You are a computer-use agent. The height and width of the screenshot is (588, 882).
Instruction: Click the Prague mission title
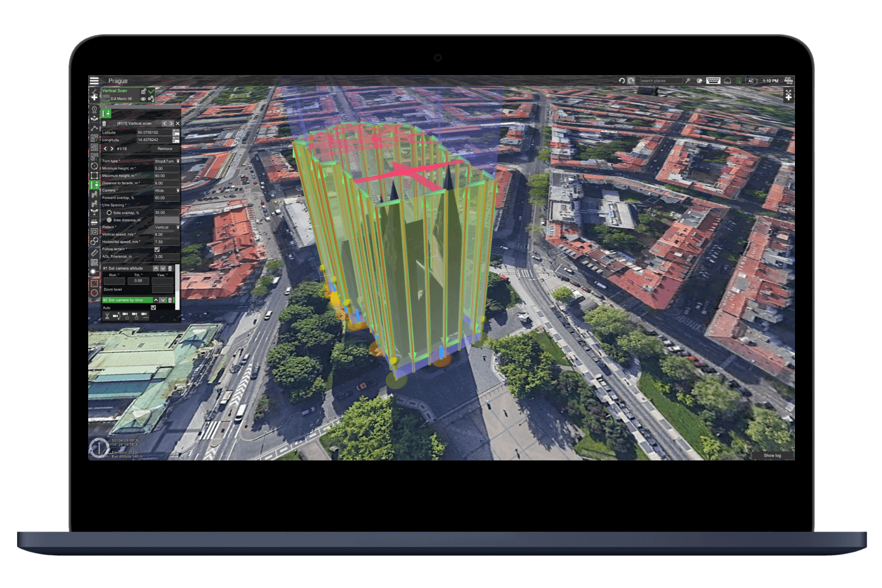click(118, 81)
